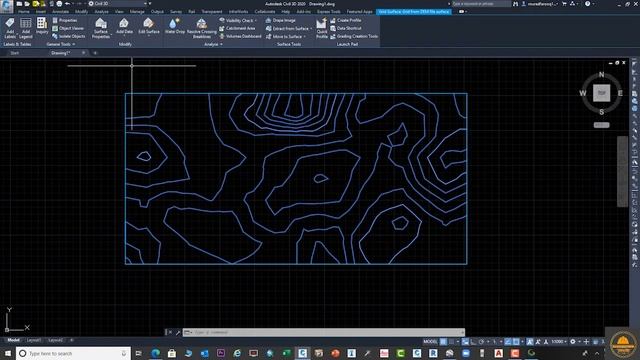640x360 pixels.
Task: Toggle ortho mode in status bar
Action: click(473, 342)
